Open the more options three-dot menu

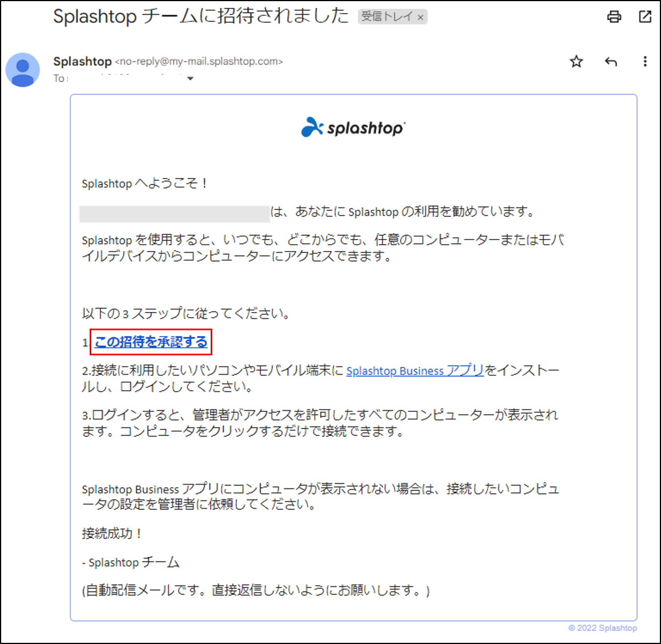pyautogui.click(x=645, y=62)
